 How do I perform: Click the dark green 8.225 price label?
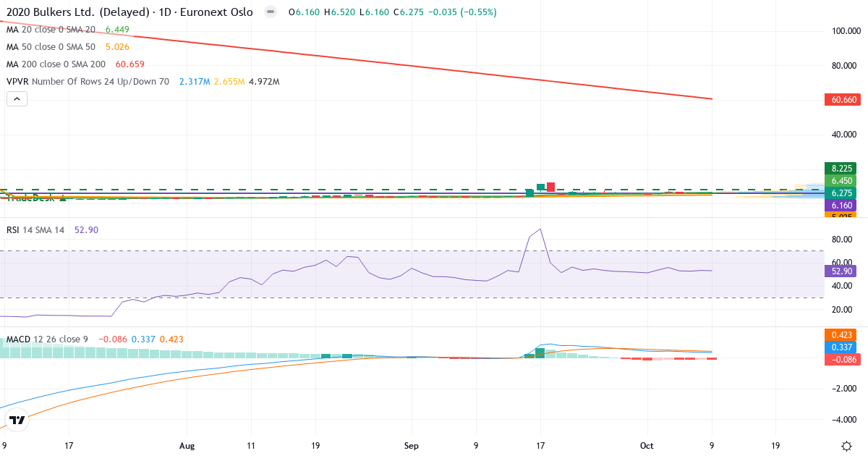(842, 168)
